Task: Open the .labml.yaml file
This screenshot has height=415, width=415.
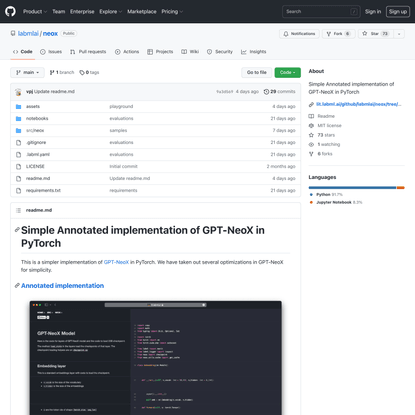Action: (38, 155)
